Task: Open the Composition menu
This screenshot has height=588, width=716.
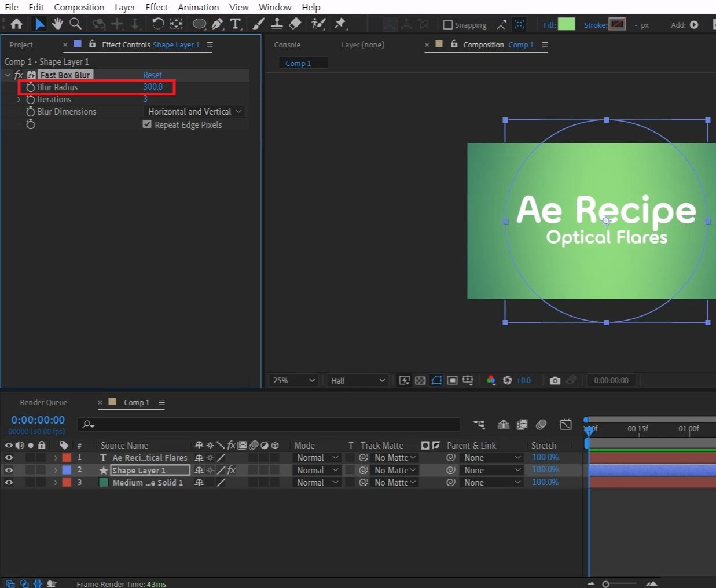Action: click(x=79, y=7)
